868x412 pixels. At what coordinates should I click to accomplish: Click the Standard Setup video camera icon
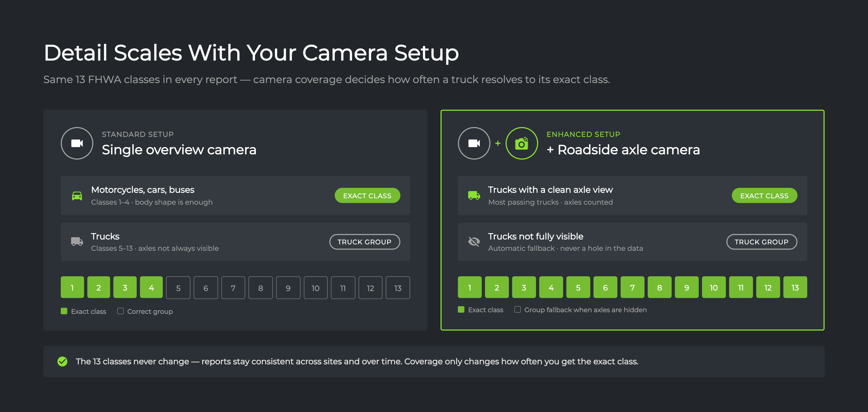77,143
